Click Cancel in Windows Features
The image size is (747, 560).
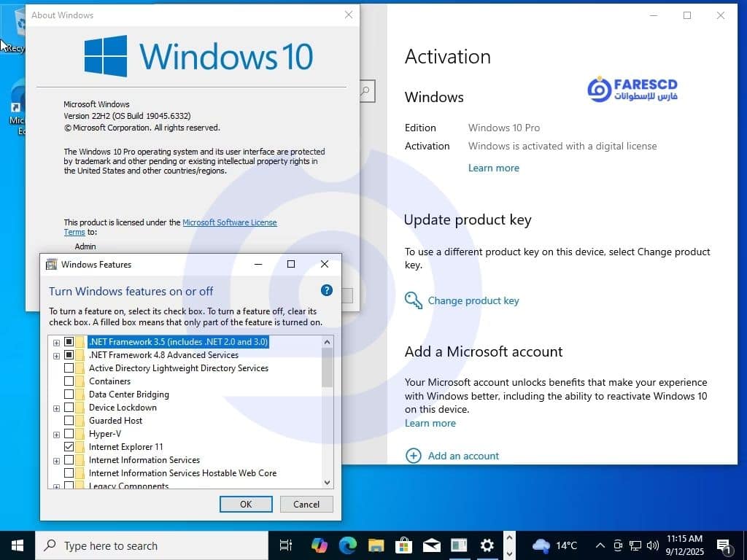pos(306,505)
